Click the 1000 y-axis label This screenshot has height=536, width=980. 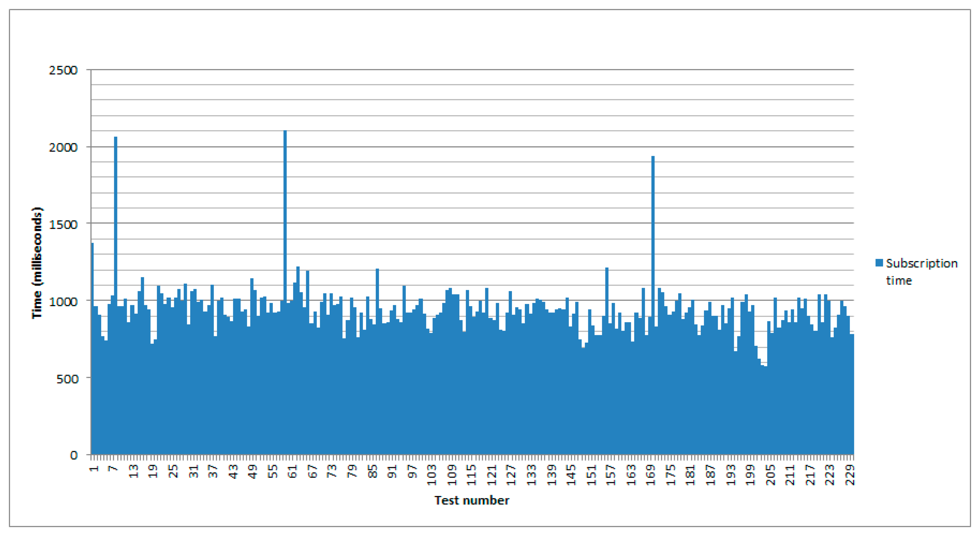coord(63,301)
